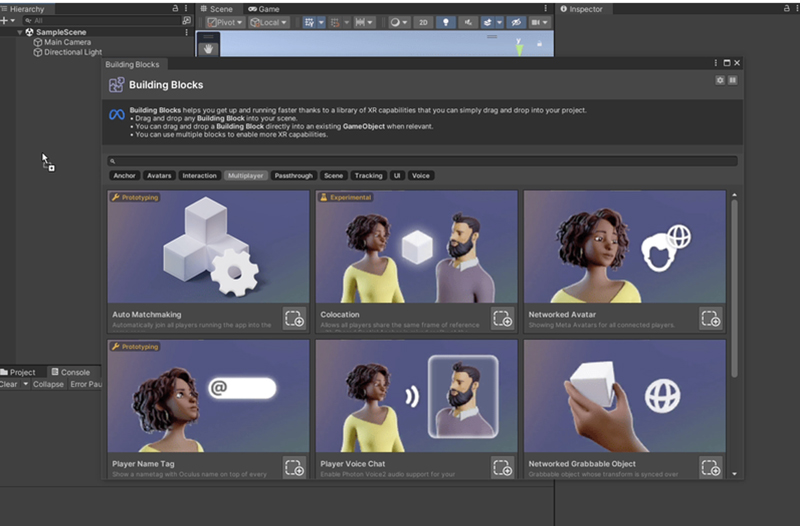Collapse the SampleScene tree

pos(19,32)
